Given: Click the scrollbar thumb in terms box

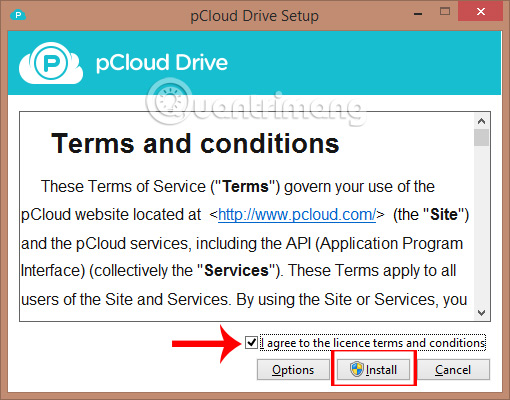Looking at the screenshot, I should pos(481,137).
